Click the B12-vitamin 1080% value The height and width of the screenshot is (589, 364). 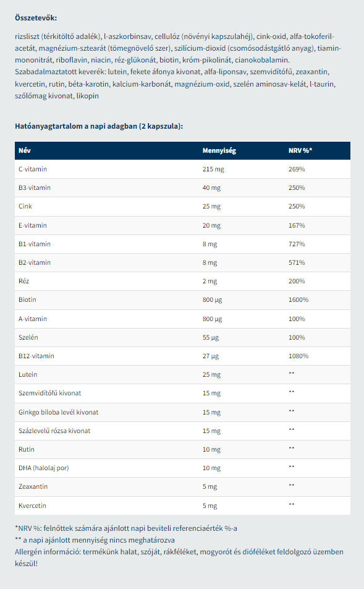[x=298, y=356]
